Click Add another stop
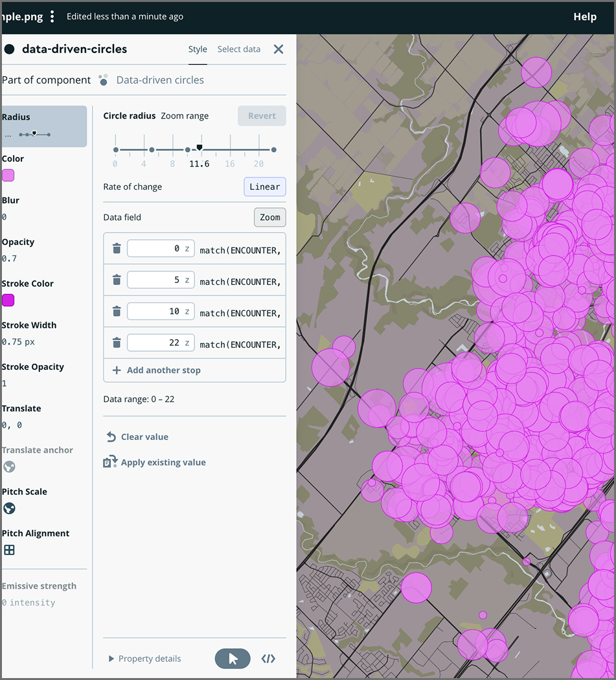The width and height of the screenshot is (616, 680). [x=157, y=370]
